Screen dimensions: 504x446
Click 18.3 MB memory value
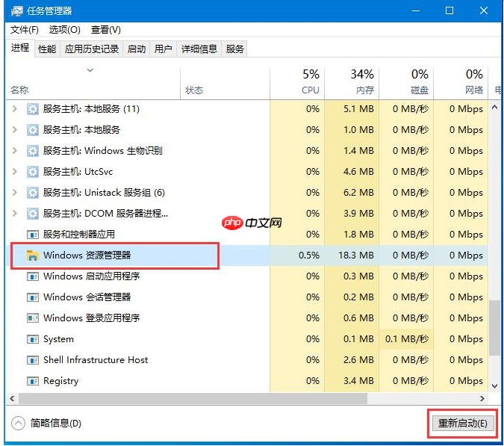356,255
